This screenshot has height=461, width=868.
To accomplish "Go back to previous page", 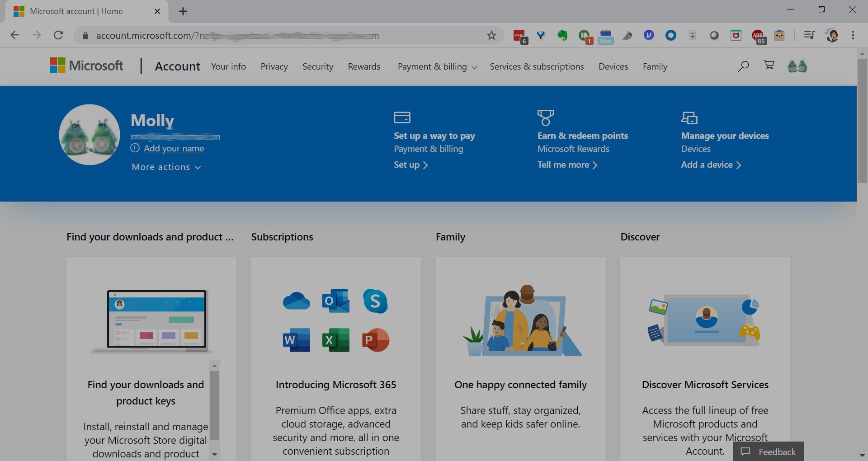I will pyautogui.click(x=15, y=35).
